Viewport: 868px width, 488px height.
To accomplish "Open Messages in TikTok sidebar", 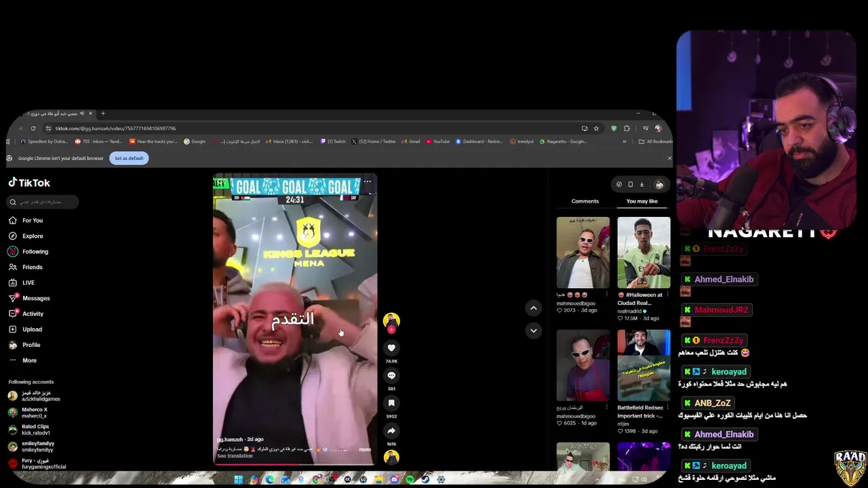I will [29, 298].
